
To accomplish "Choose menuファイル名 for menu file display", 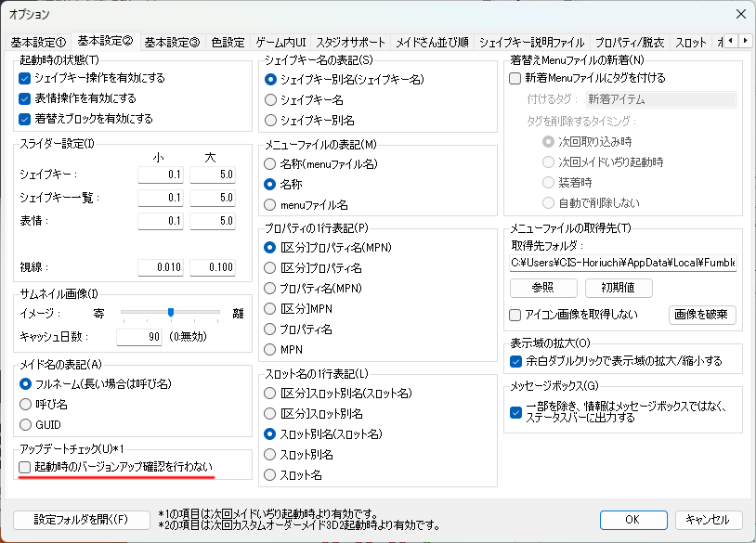I will [271, 204].
